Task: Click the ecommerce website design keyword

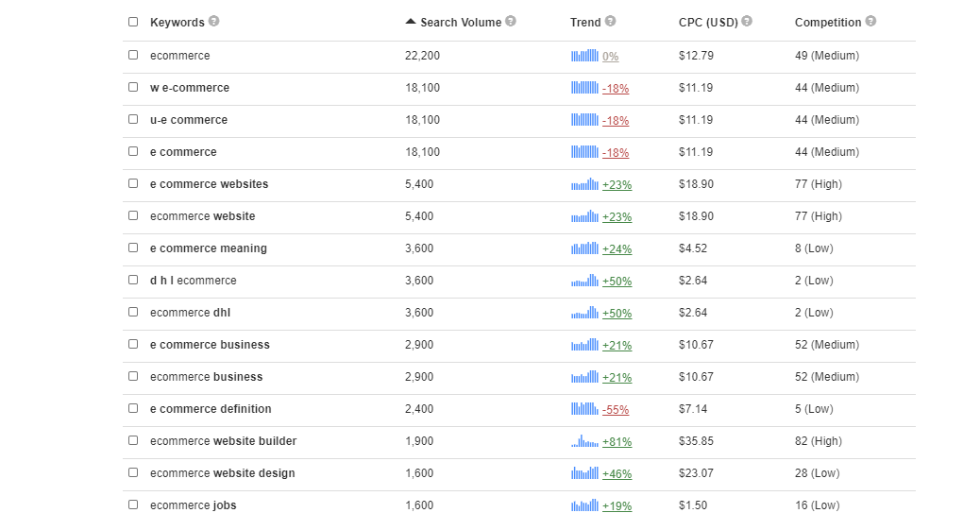Action: 222,473
